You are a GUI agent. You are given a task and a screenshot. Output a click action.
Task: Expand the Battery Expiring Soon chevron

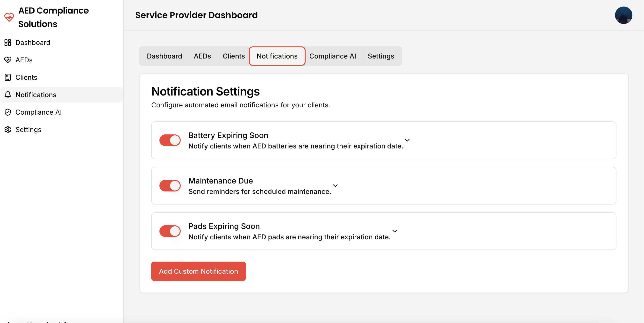pyautogui.click(x=407, y=140)
